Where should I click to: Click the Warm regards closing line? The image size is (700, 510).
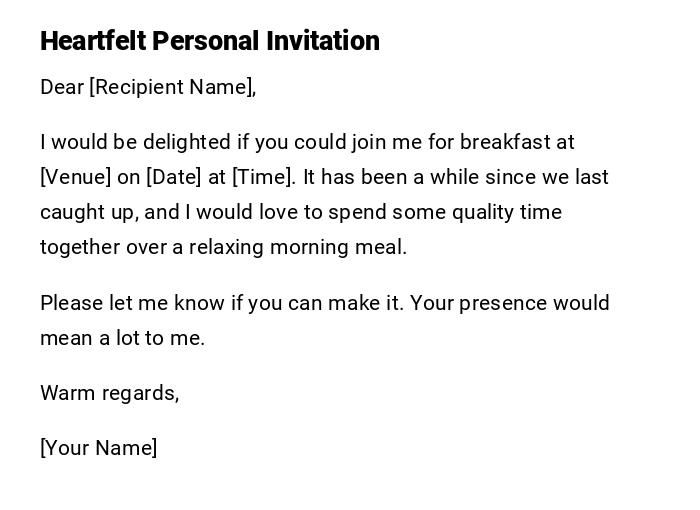pos(109,393)
